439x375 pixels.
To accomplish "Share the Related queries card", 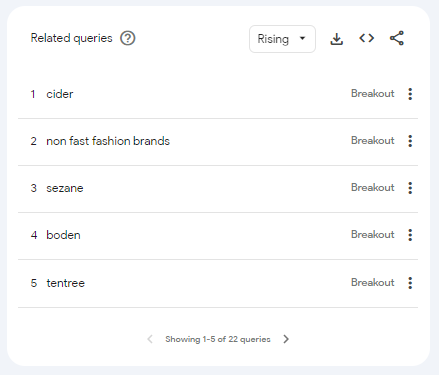I will (397, 38).
